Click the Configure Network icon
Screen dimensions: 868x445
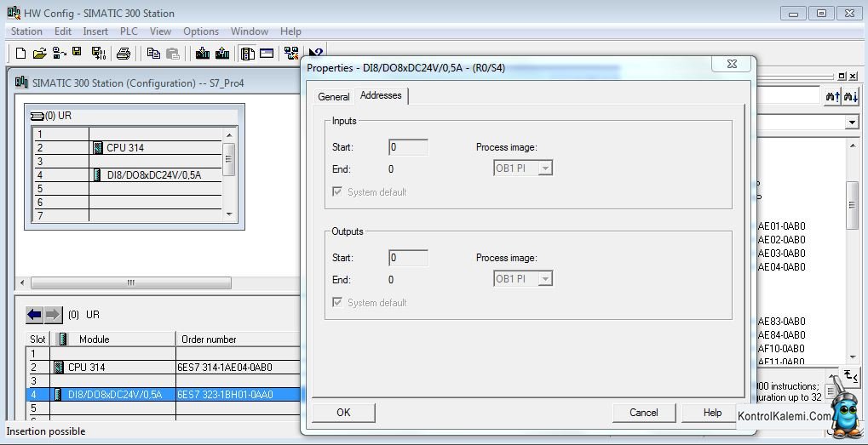pyautogui.click(x=291, y=53)
